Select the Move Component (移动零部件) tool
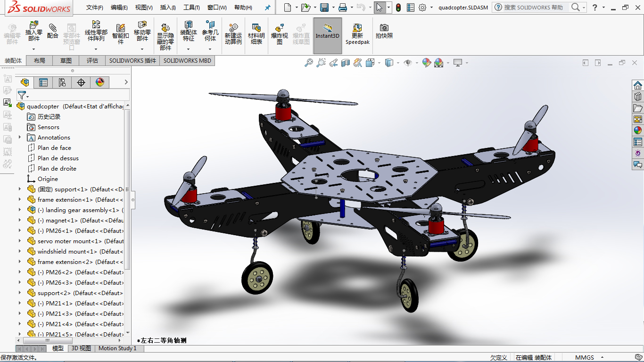Viewport: 644px width, 362px height. coord(142,32)
